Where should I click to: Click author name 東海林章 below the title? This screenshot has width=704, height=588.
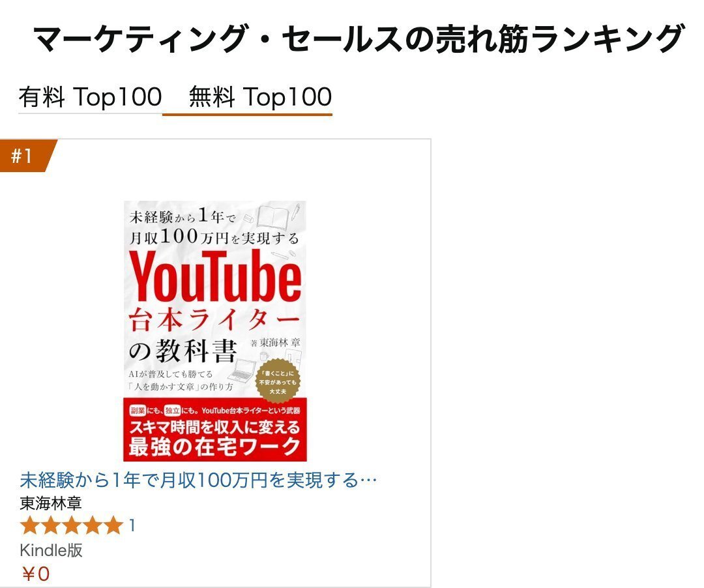tap(51, 503)
